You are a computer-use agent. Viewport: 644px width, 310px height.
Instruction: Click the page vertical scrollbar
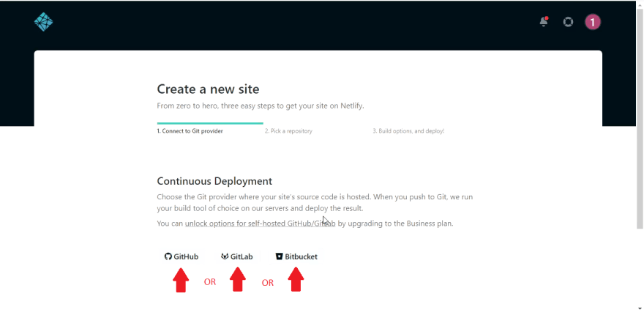coord(640,119)
